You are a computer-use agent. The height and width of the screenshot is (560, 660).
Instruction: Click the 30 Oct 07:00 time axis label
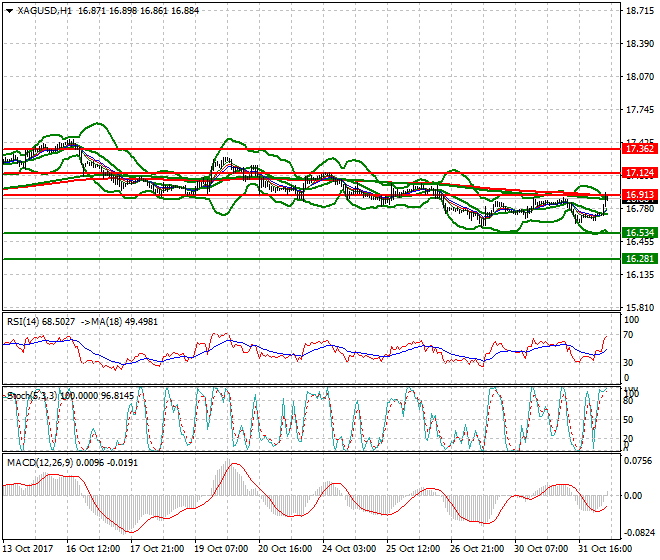click(x=541, y=549)
